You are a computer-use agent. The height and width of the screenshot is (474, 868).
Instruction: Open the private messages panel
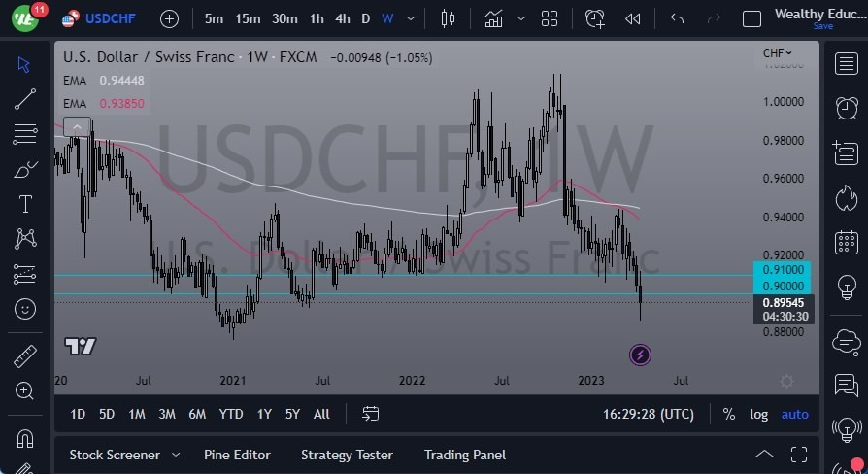(847, 385)
